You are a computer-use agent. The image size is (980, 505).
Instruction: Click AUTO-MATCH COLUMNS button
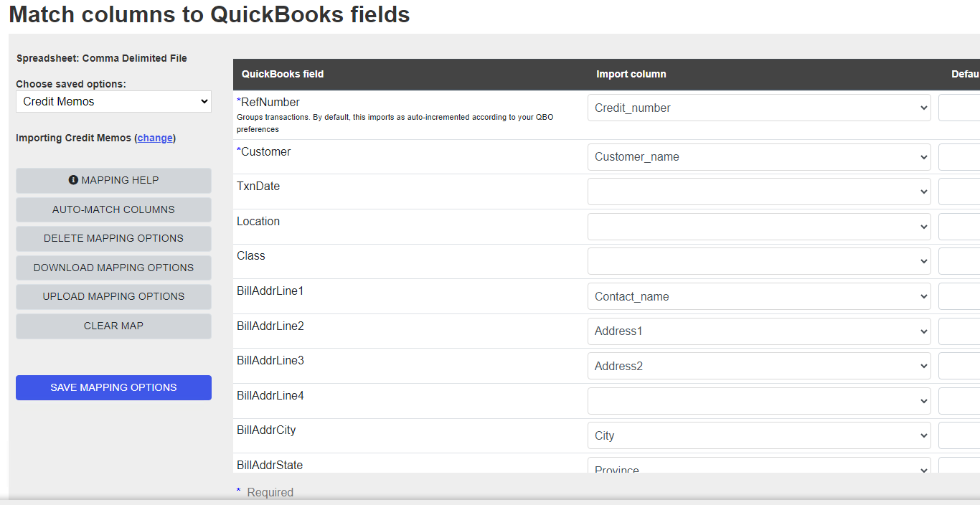113,209
